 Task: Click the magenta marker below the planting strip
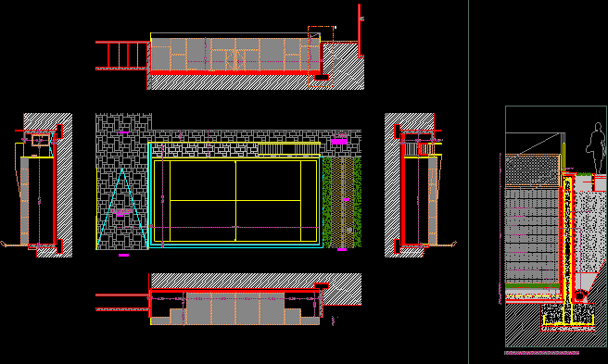pos(342,250)
